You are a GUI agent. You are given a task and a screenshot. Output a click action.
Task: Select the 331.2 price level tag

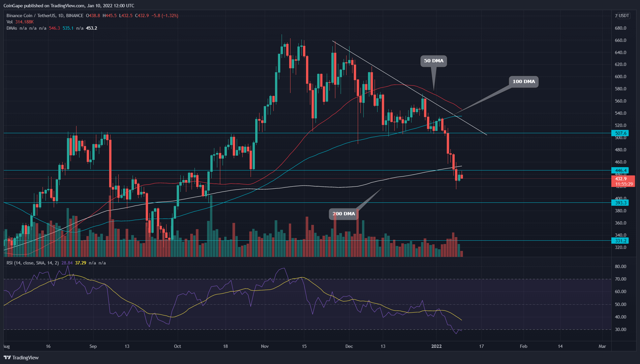pyautogui.click(x=620, y=241)
